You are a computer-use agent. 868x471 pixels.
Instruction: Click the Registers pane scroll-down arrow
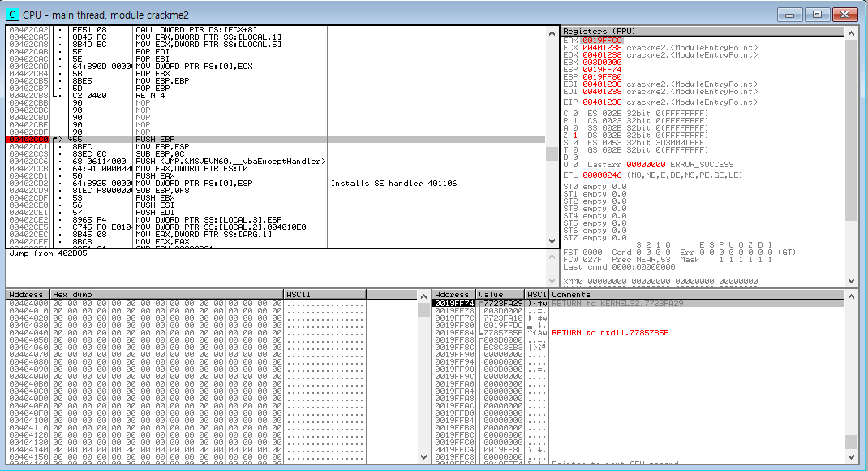coord(852,280)
